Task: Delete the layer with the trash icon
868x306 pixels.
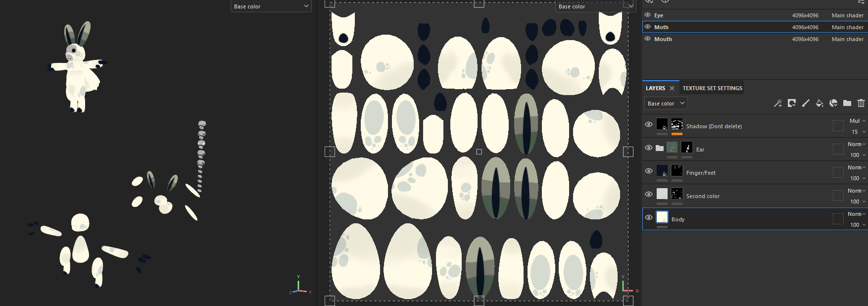Action: point(861,103)
